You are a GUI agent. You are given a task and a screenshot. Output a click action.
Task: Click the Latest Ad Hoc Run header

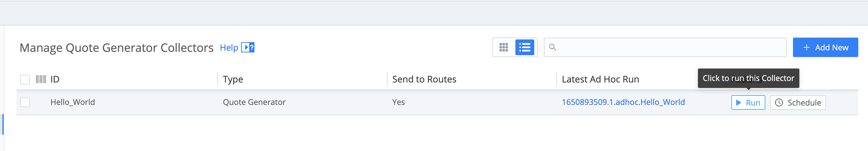tap(600, 79)
